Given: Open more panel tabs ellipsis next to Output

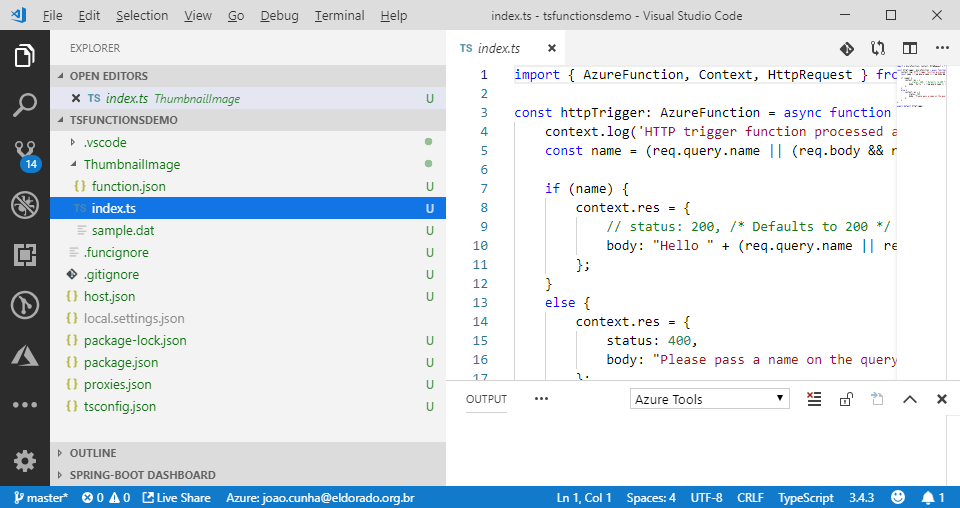Looking at the screenshot, I should tap(541, 399).
